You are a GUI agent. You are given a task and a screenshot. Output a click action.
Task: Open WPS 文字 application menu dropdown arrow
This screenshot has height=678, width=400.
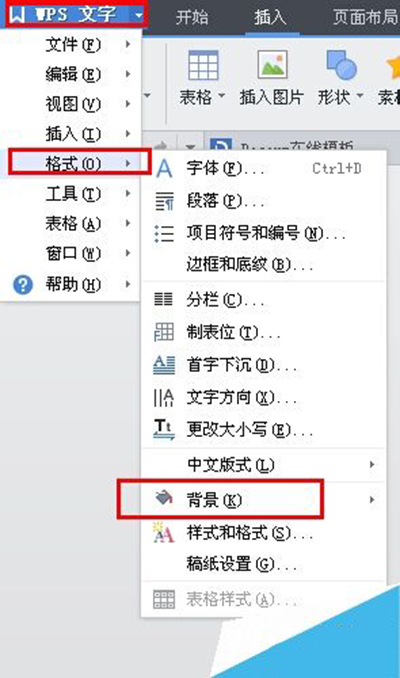tap(138, 16)
